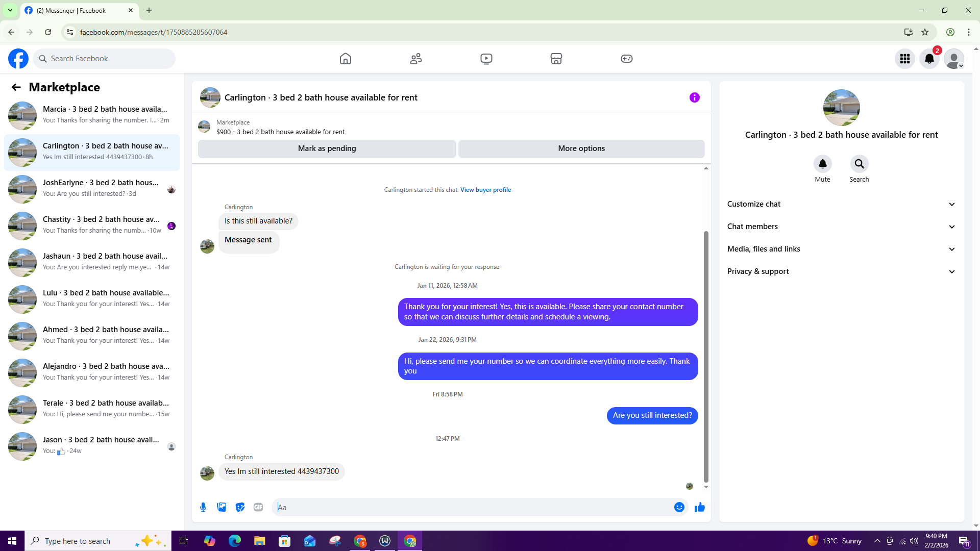
Task: Open browser profile icon in toolbar
Action: (950, 32)
